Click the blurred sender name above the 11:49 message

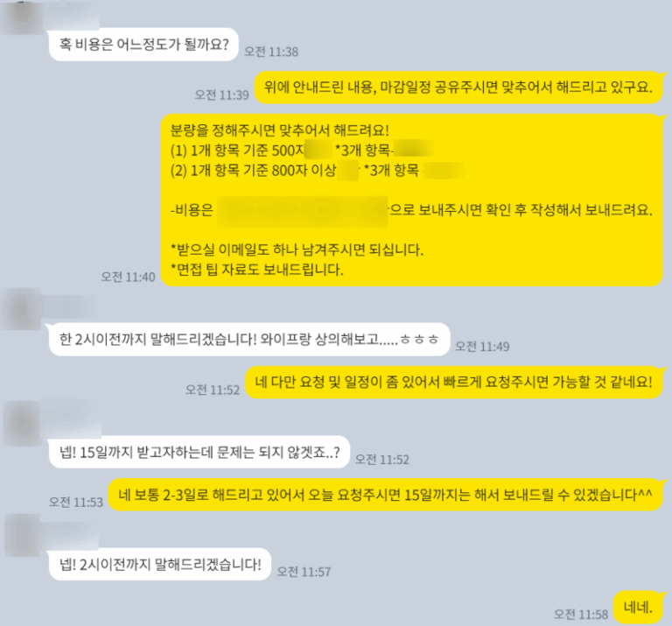click(68, 306)
